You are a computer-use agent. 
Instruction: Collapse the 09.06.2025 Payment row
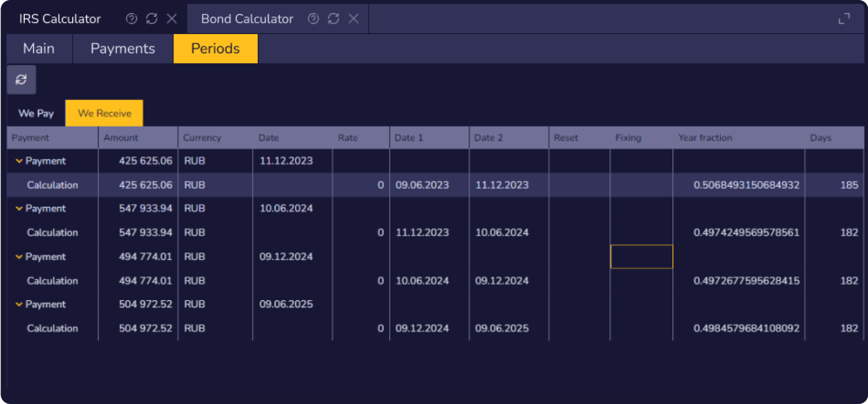click(19, 304)
